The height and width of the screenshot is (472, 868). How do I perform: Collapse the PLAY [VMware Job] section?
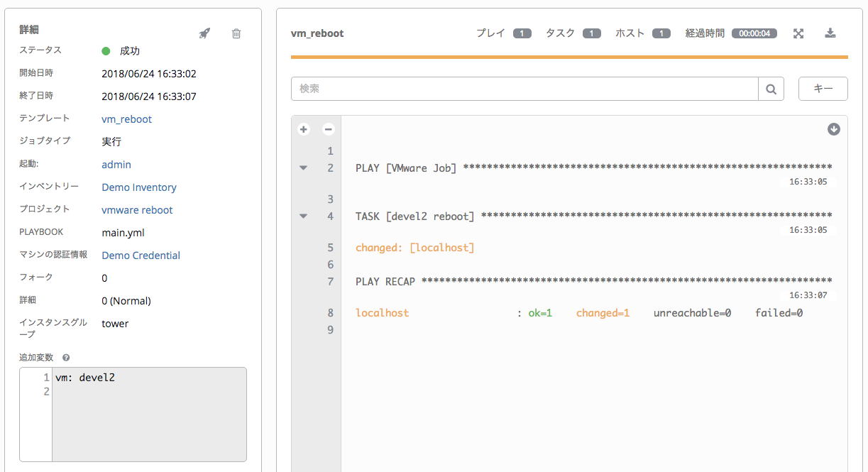(x=304, y=168)
